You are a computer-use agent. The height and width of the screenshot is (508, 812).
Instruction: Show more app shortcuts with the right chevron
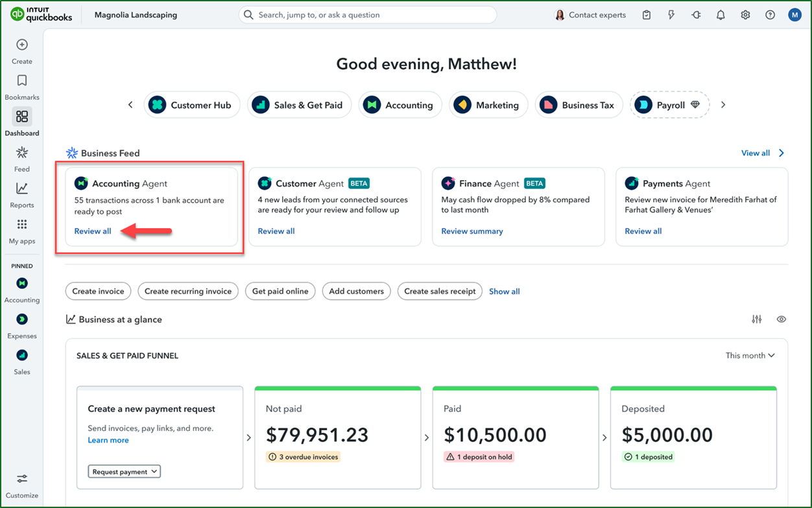tap(723, 105)
